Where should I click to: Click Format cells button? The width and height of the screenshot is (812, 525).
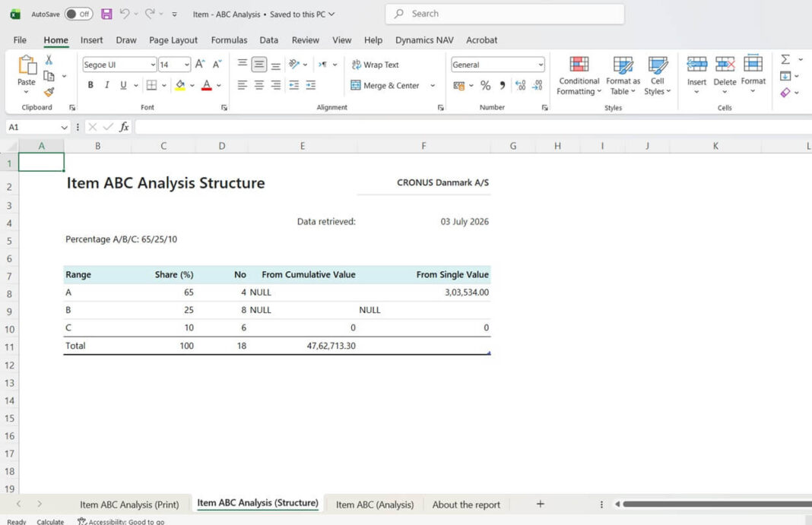click(753, 75)
